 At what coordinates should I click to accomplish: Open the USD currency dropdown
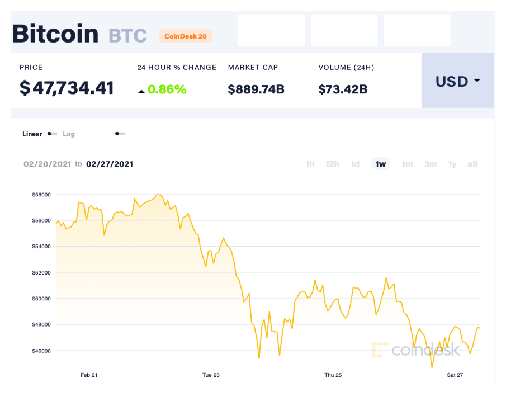[457, 81]
